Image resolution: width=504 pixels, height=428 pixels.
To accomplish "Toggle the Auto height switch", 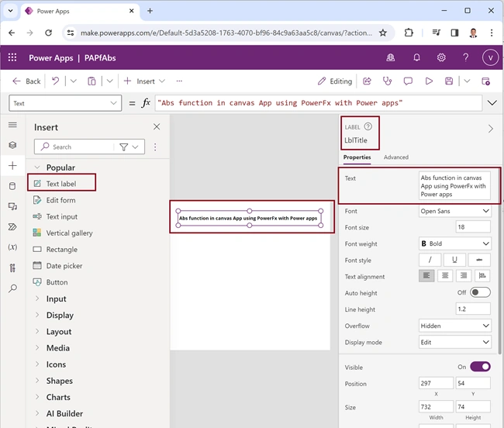I will pyautogui.click(x=480, y=292).
